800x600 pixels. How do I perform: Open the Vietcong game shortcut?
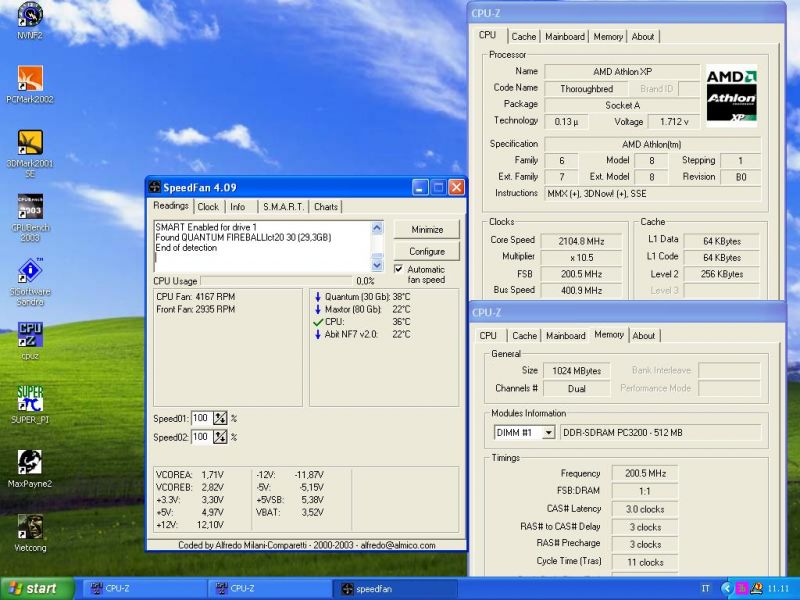tap(30, 533)
